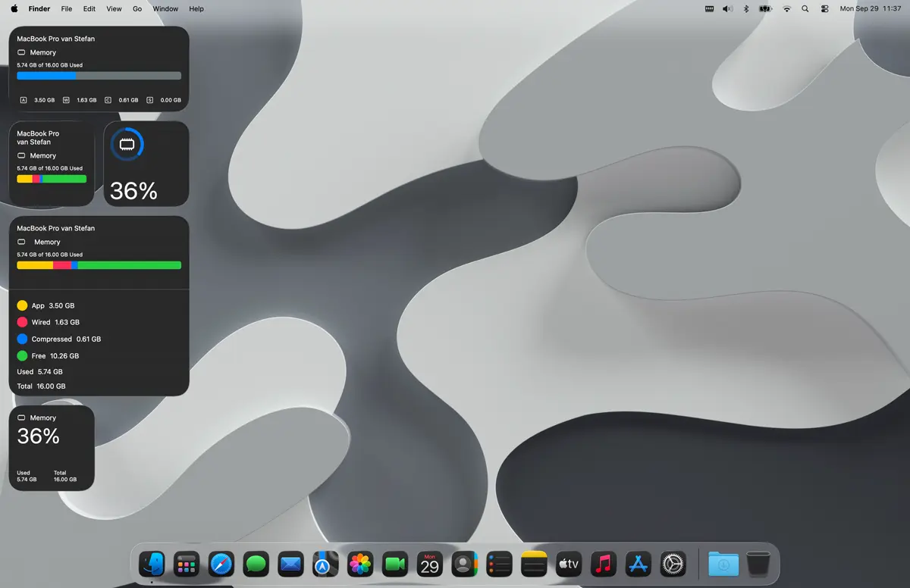
Task: Open Control Center from the menu bar
Action: [x=824, y=9]
